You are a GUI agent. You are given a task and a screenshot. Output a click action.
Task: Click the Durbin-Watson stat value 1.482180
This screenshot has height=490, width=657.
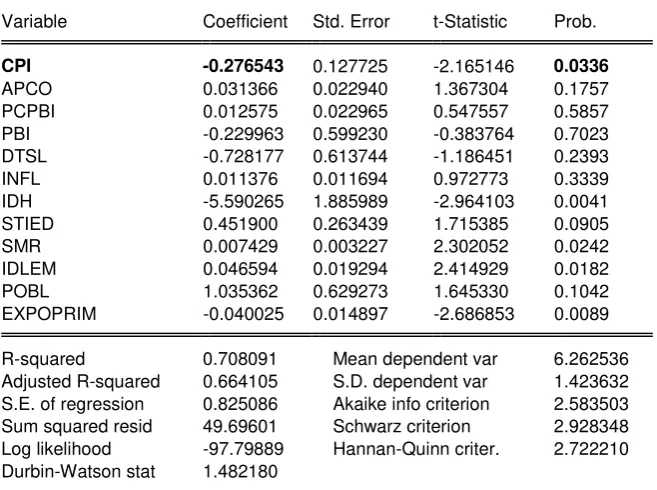tap(240, 471)
